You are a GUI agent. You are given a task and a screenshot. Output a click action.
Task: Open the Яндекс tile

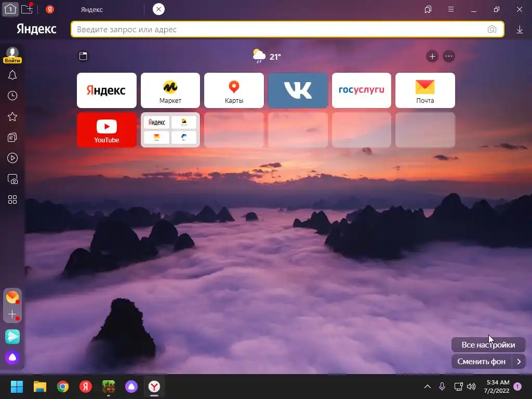107,90
